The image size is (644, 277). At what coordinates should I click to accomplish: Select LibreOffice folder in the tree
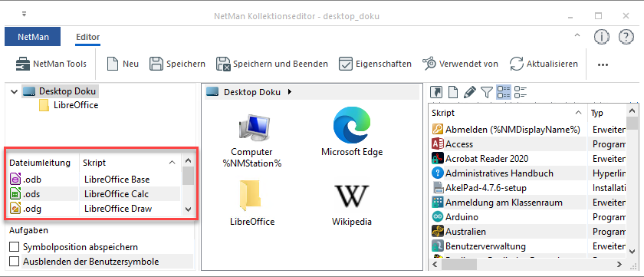tap(68, 105)
